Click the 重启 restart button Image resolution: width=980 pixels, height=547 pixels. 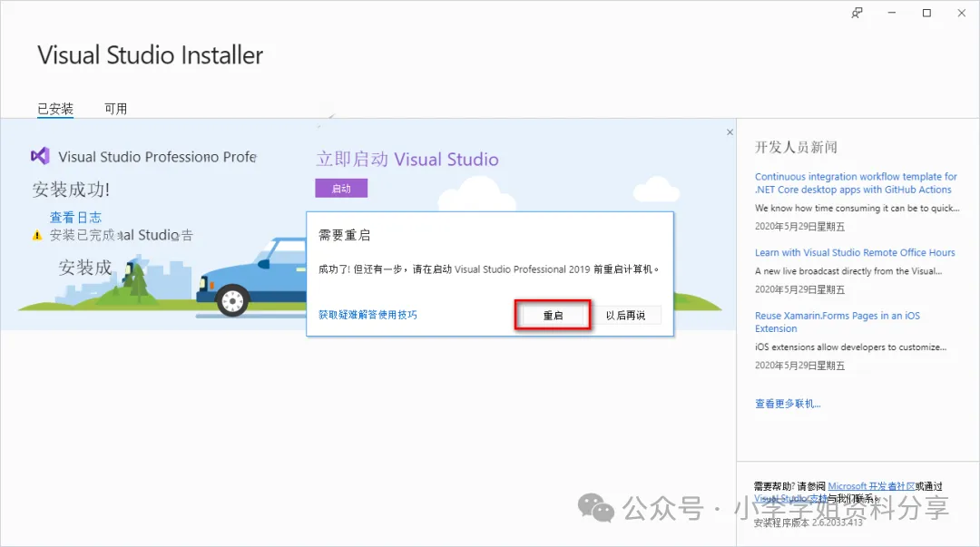[x=553, y=315]
